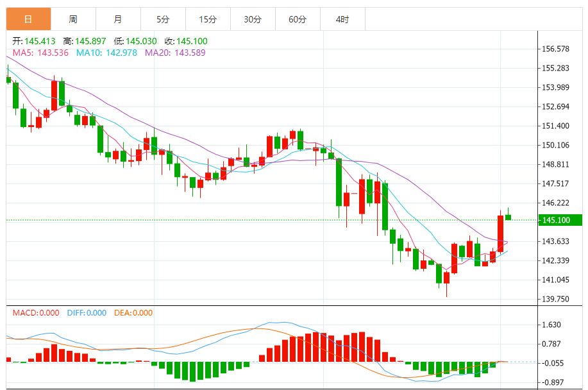
Task: Click the 148.811 price axis label
Action: click(555, 165)
